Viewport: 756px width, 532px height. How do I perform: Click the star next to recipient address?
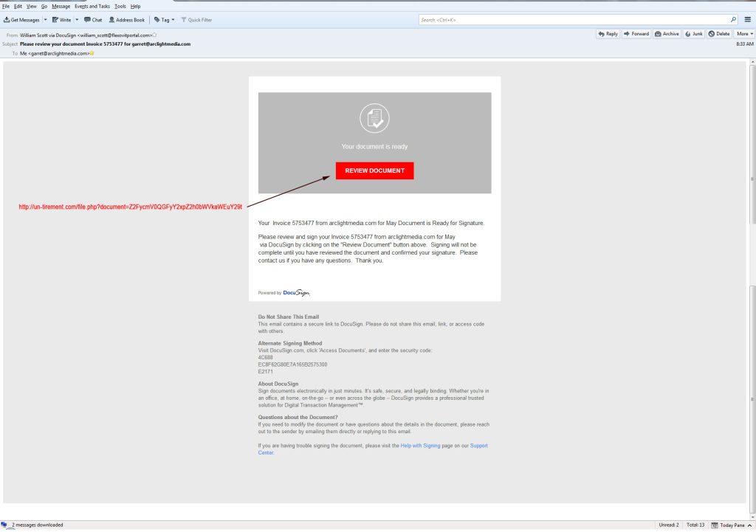click(x=92, y=53)
